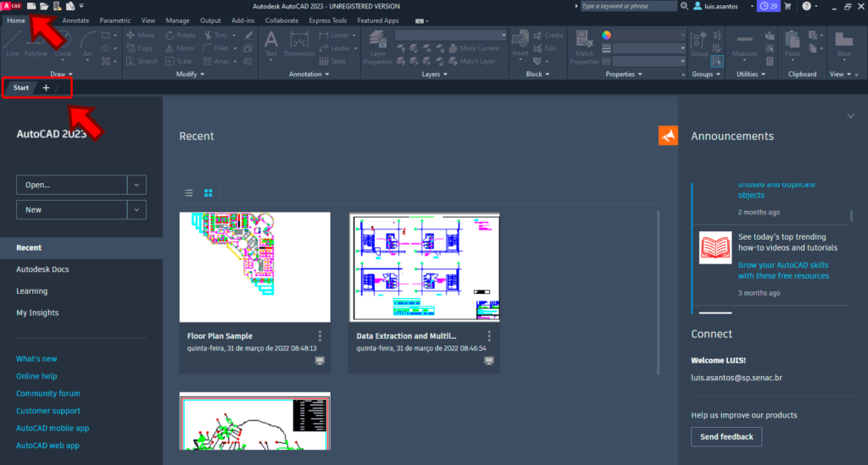Click the orange Autodesk announcements icon

[x=668, y=136]
